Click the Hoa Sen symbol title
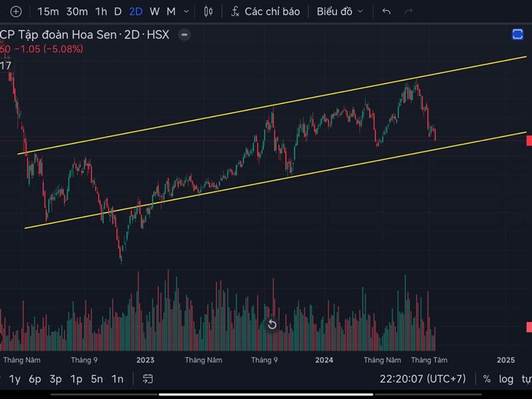The width and height of the screenshot is (532, 399). coord(84,35)
